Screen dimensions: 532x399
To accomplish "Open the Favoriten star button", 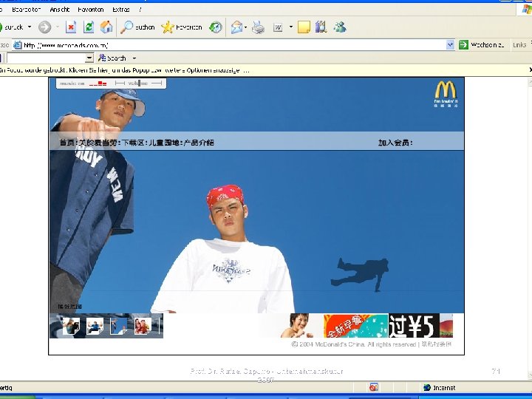I will click(x=182, y=27).
